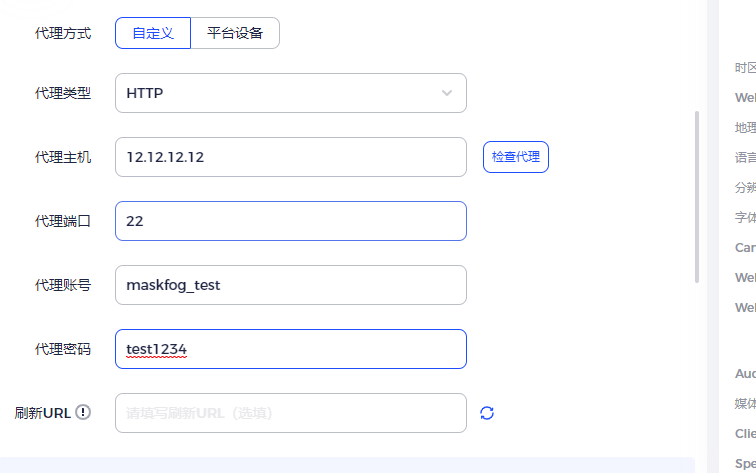The width and height of the screenshot is (756, 473).
Task: Click the 代理方式 label
Action: coord(63,33)
